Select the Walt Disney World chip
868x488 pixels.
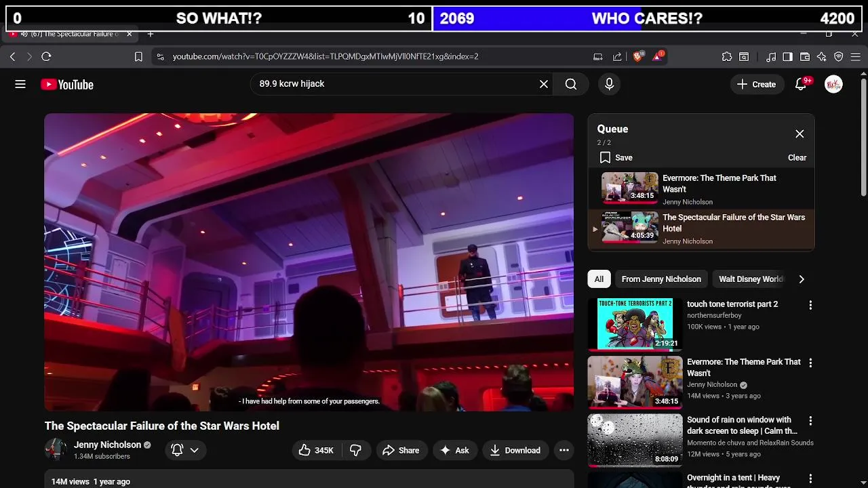click(x=750, y=279)
